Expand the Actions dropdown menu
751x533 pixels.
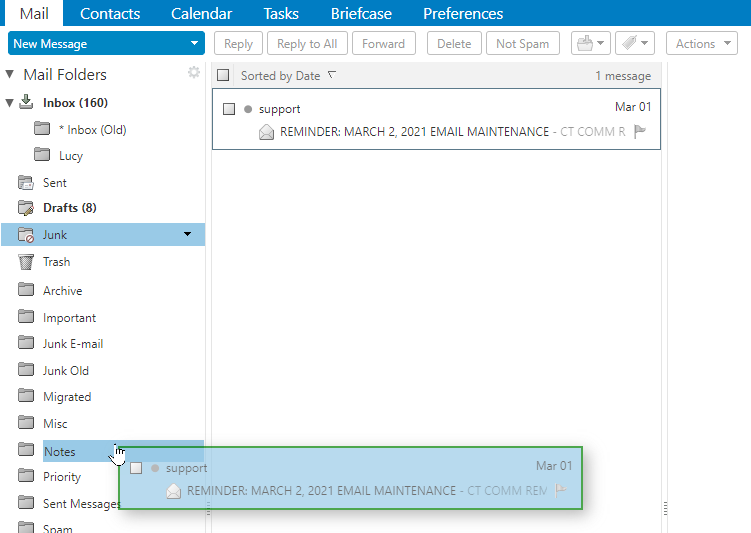(705, 44)
